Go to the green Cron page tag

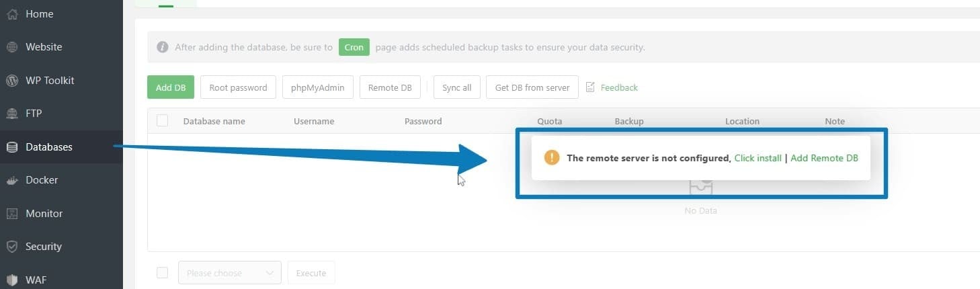(354, 48)
